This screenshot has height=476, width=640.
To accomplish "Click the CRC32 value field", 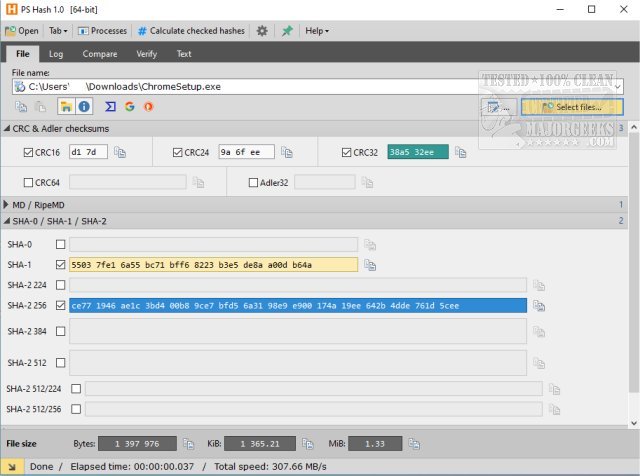I will pos(418,152).
